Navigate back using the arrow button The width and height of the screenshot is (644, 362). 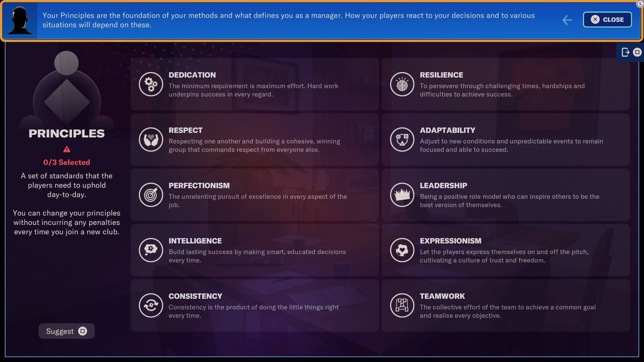[567, 20]
